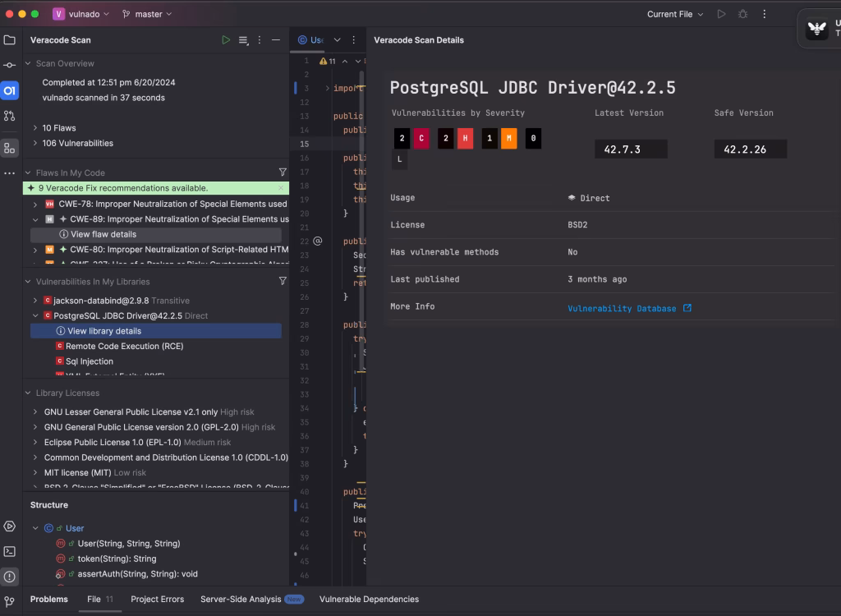Open editor tab options menu
Image resolution: width=841 pixels, height=616 pixels.
pos(353,39)
